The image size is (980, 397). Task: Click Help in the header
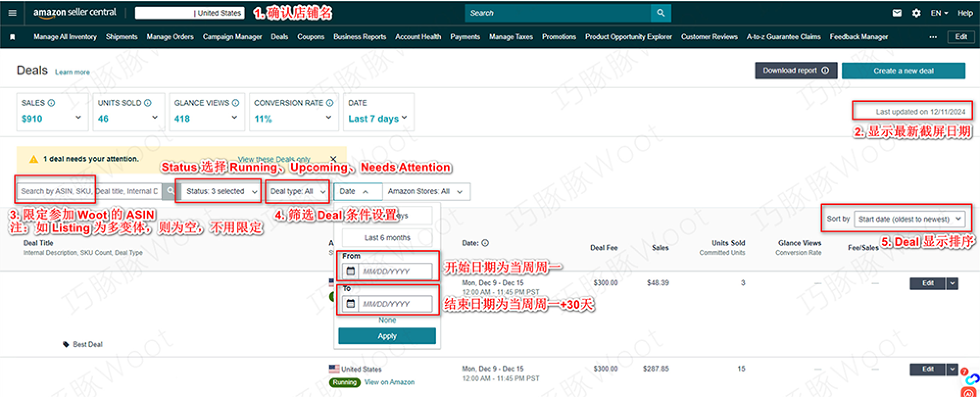(x=965, y=13)
